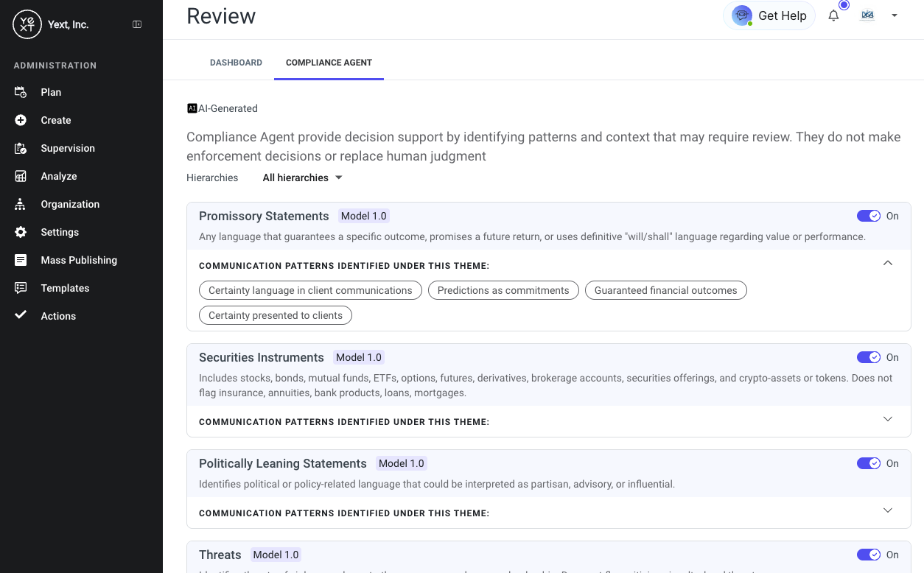Click the Get Help assistant avatar

(742, 15)
